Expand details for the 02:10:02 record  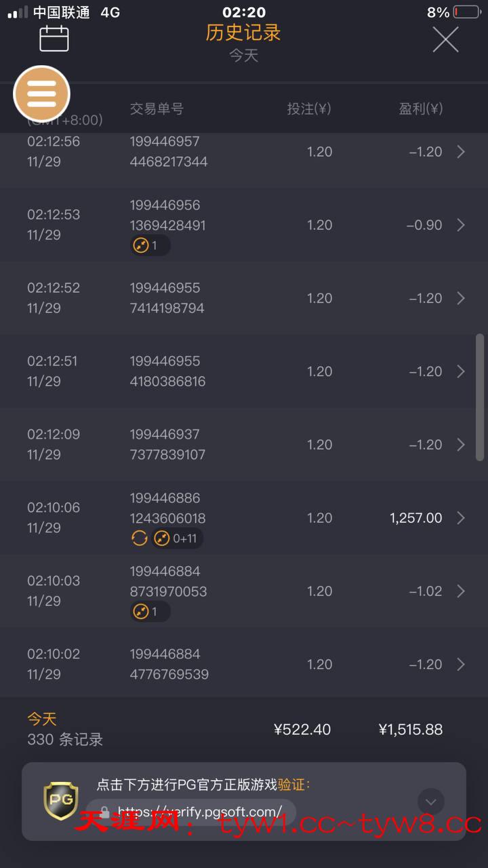coord(461,665)
